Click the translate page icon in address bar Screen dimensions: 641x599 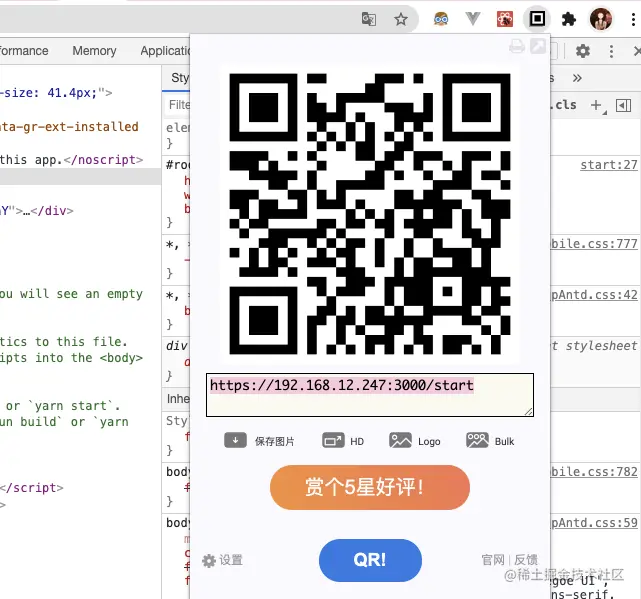(x=369, y=19)
